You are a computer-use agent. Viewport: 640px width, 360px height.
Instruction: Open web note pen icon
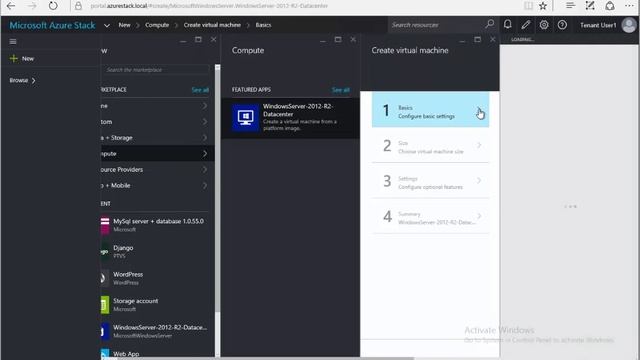pos(590,5)
